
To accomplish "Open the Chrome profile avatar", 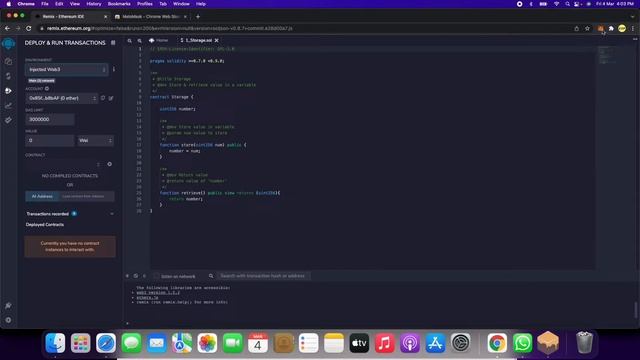I will 622,28.
